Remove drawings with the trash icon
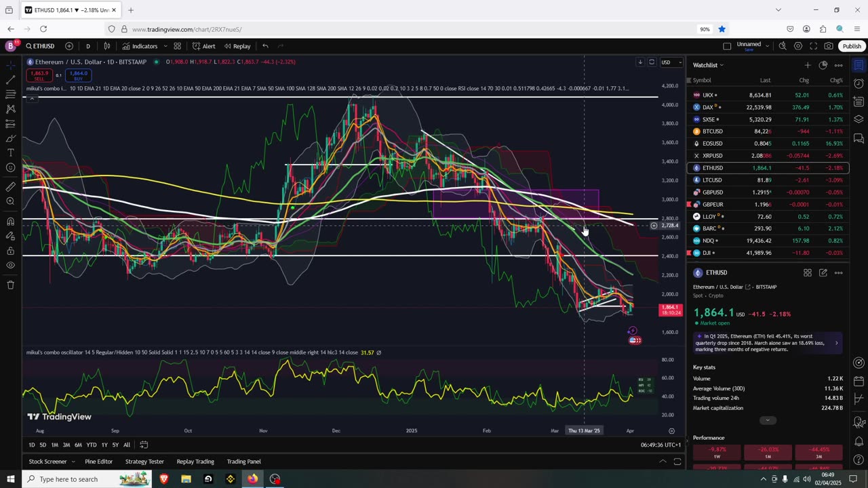 click(10, 285)
